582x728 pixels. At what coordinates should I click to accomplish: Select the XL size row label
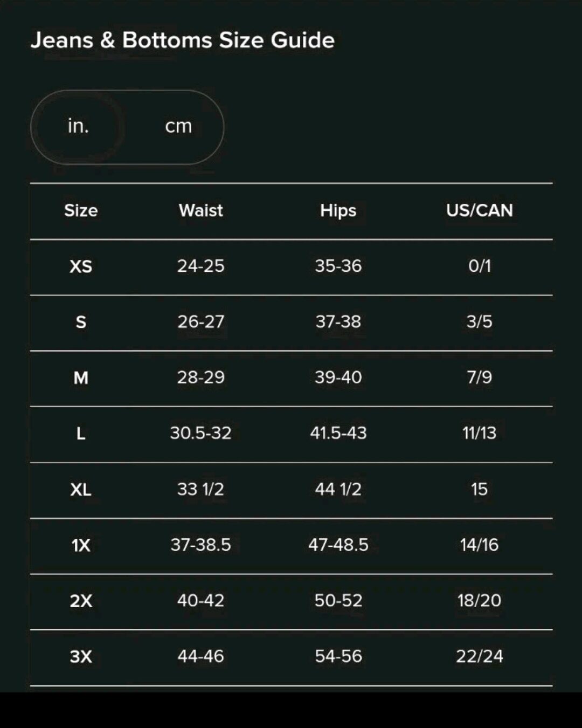81,490
